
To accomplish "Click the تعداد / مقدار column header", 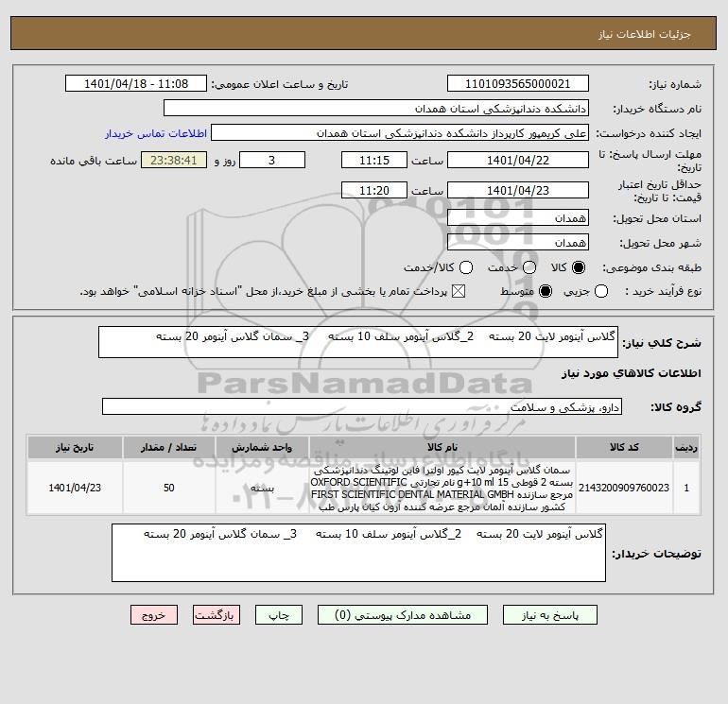I will coord(168,447).
